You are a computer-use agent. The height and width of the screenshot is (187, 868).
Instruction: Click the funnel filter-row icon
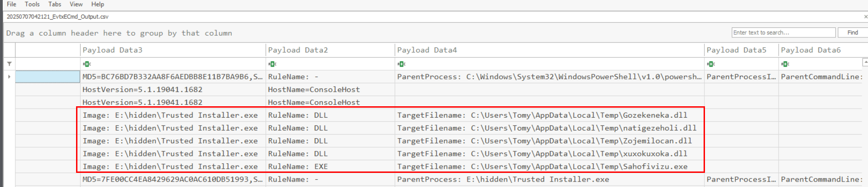pyautogui.click(x=9, y=64)
